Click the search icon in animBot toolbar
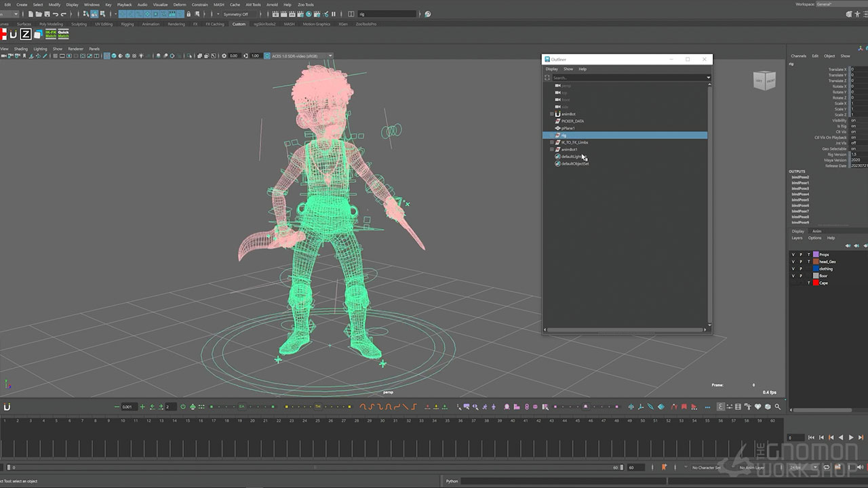Screen dimensions: 868x488 pyautogui.click(x=778, y=407)
